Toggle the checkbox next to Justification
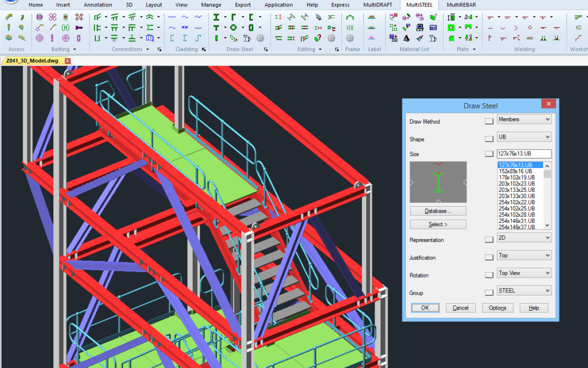Screen dimensions: 588x368 (x=489, y=257)
